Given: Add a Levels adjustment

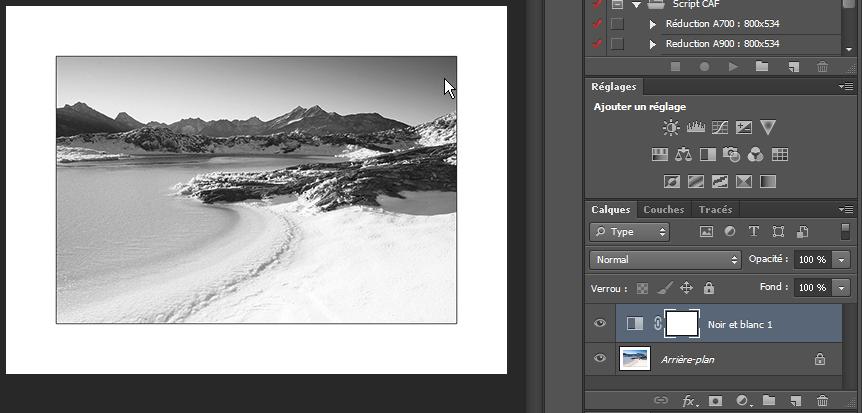Looking at the screenshot, I should (x=695, y=128).
